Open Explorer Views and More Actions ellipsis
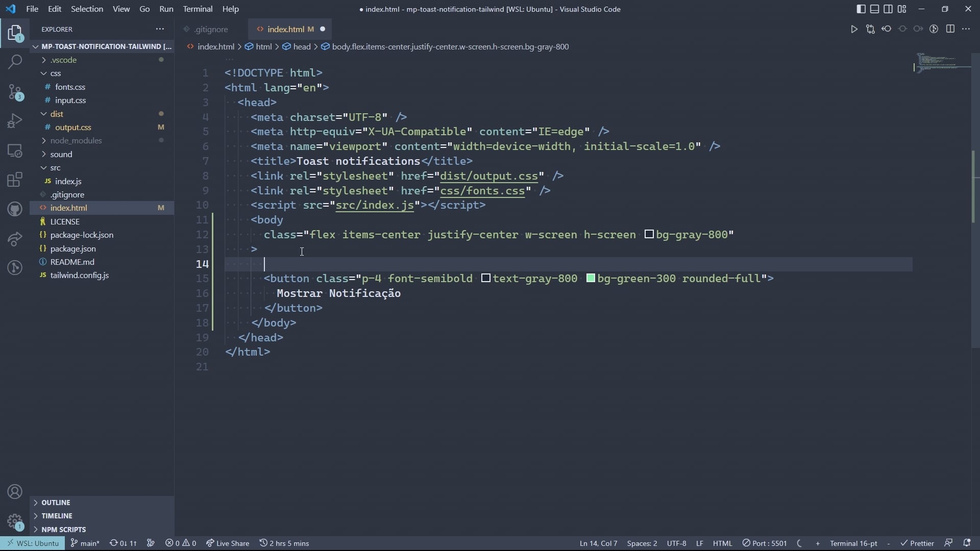The image size is (980, 551). pos(160,29)
